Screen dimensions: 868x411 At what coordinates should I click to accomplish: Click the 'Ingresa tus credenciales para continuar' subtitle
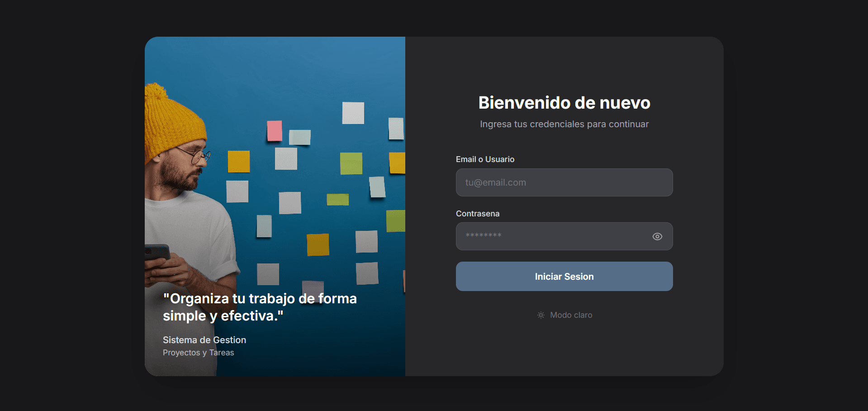point(564,124)
